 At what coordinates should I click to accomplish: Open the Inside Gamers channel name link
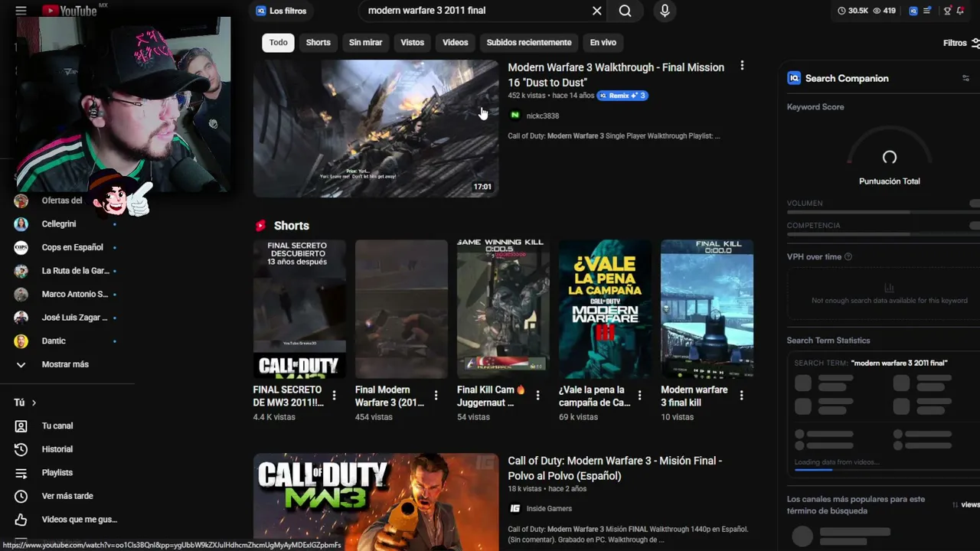(x=549, y=509)
